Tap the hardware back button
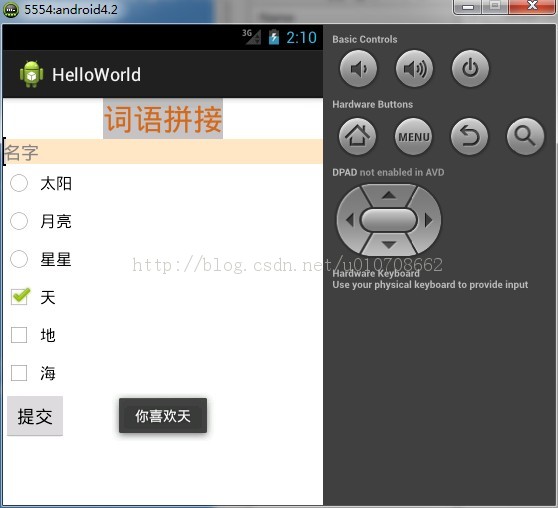 point(469,136)
